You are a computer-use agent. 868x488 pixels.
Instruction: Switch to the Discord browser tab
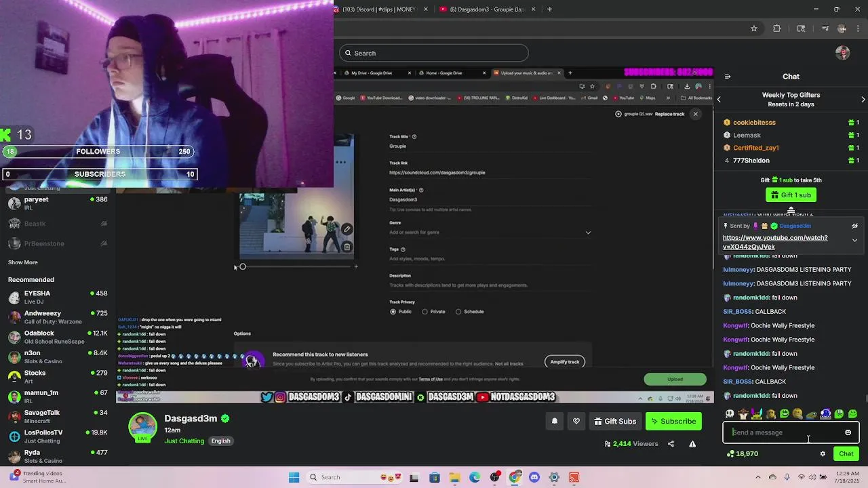[x=383, y=9]
